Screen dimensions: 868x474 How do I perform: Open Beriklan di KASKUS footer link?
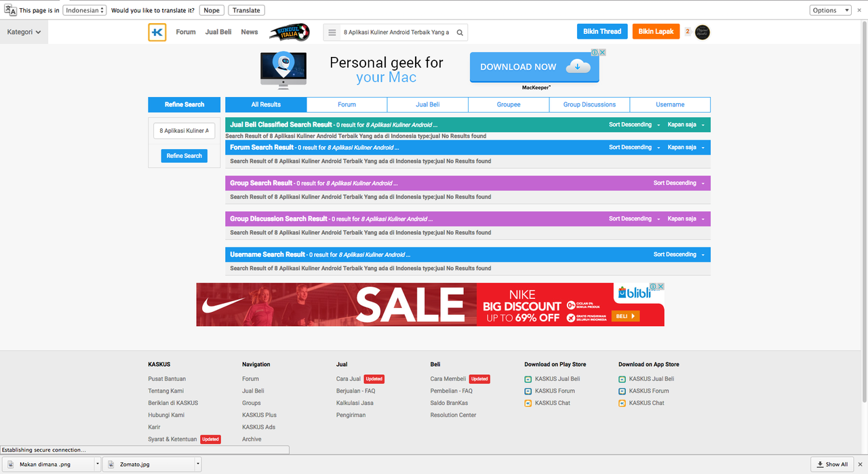pyautogui.click(x=174, y=403)
